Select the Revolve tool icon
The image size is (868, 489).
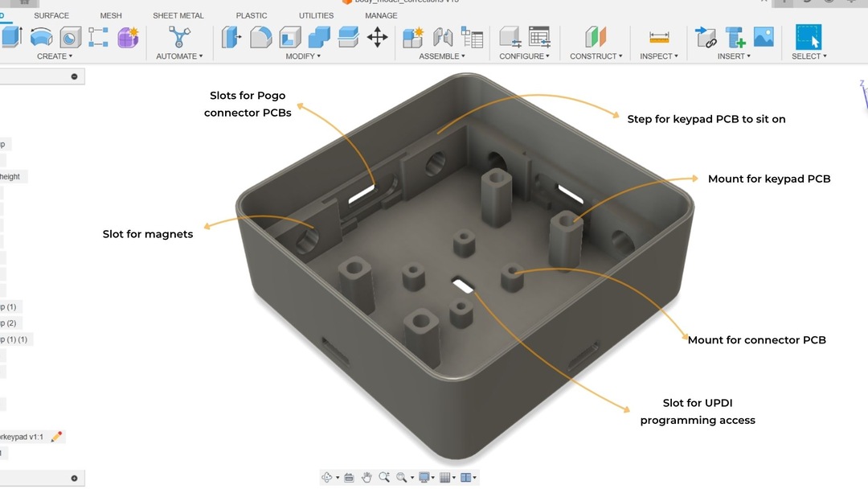[42, 38]
